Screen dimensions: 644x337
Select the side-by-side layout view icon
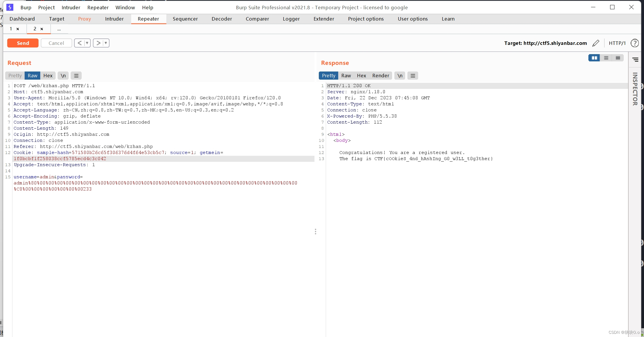[x=594, y=58]
